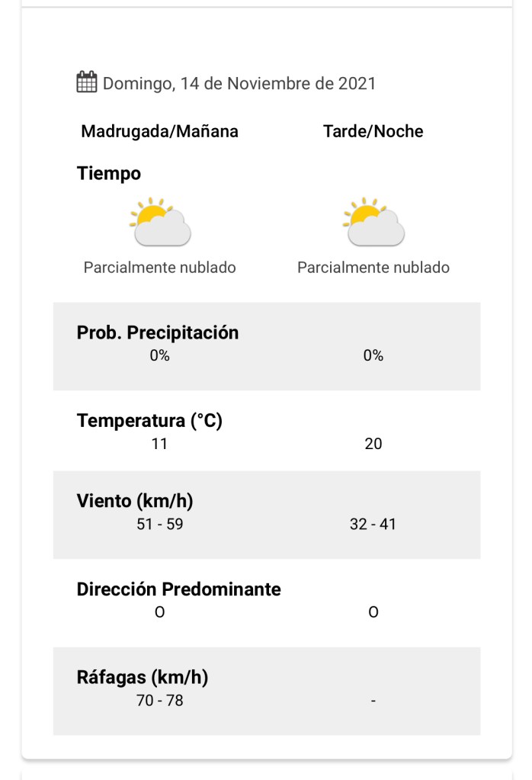The width and height of the screenshot is (532, 780).
Task: Click the Viento (km/h) row label
Action: 135,501
